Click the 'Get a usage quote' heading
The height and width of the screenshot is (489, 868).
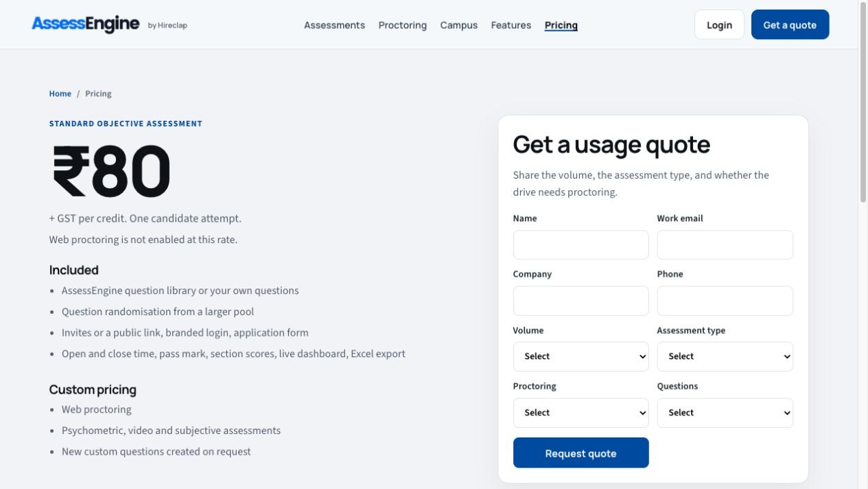coord(611,144)
